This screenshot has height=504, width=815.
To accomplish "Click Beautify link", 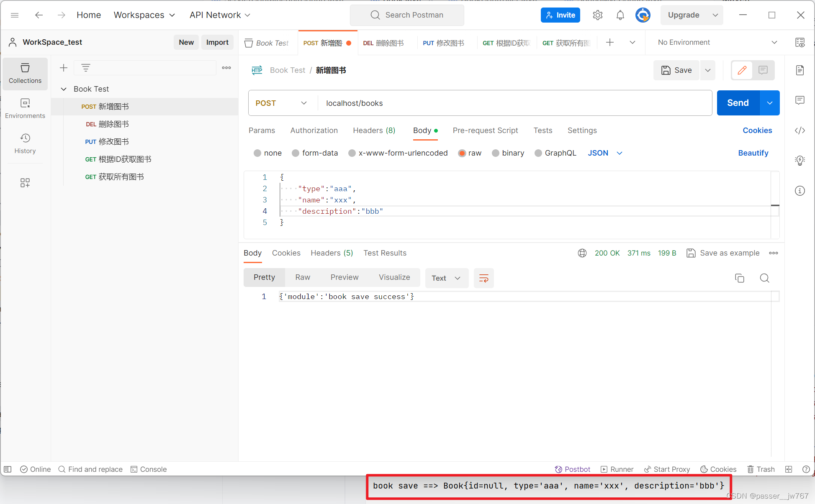I will coord(753,153).
